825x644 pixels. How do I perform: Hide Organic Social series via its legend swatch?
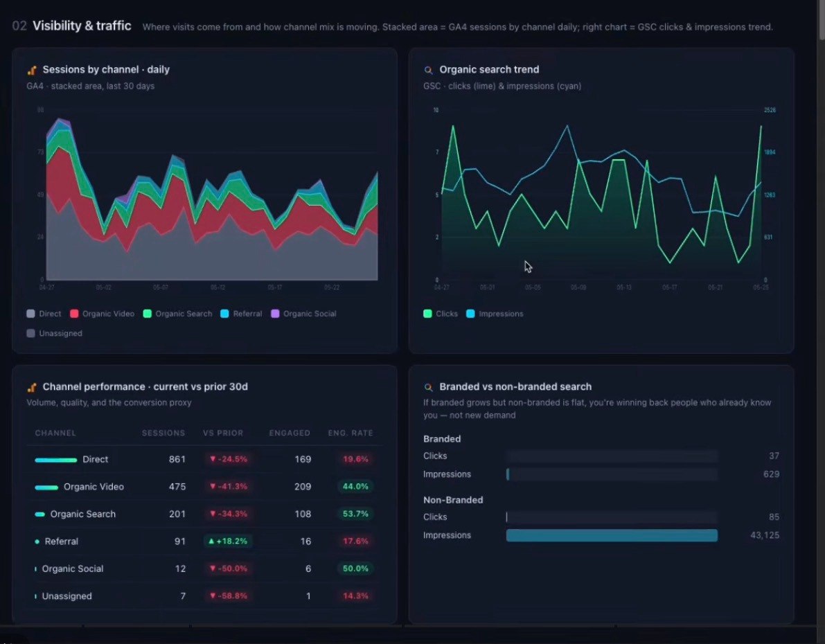point(275,314)
